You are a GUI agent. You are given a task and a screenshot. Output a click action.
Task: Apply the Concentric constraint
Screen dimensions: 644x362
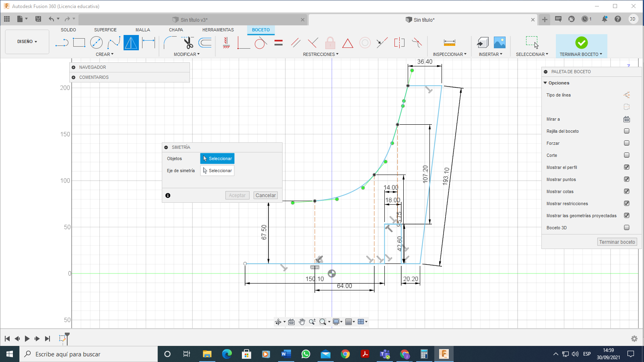(365, 43)
